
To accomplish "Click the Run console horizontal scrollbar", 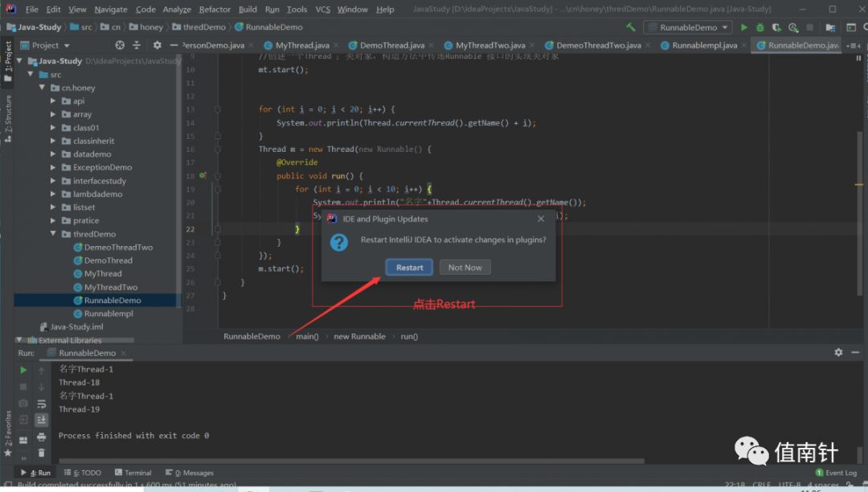I will pos(351,461).
